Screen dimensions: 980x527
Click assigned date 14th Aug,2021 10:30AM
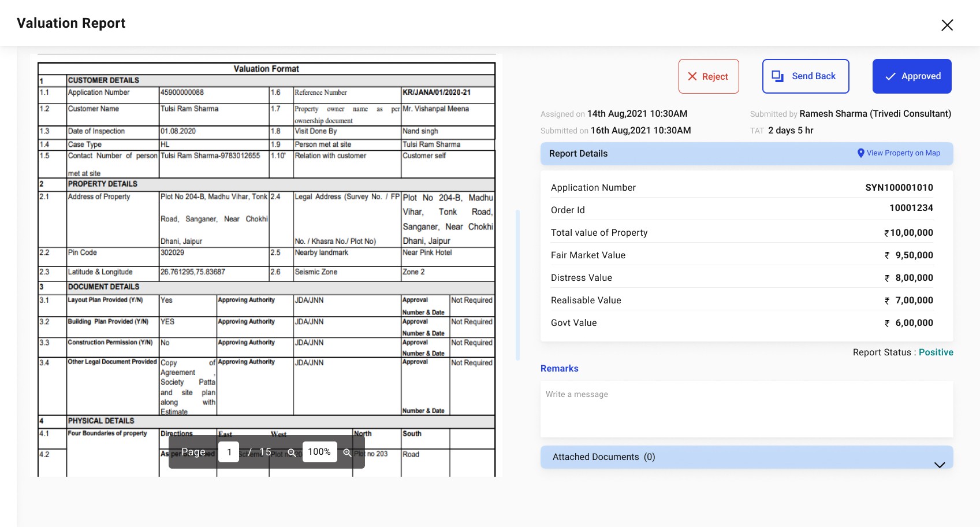[x=638, y=114]
